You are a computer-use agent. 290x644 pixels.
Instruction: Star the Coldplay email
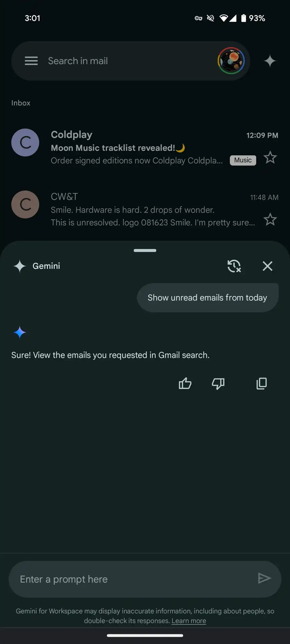coord(270,158)
